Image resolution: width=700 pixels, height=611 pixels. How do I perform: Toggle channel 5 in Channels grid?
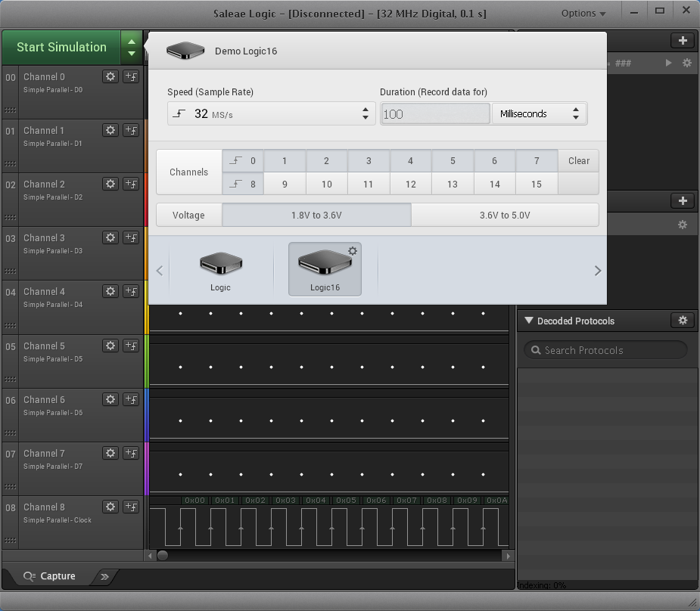click(x=453, y=160)
